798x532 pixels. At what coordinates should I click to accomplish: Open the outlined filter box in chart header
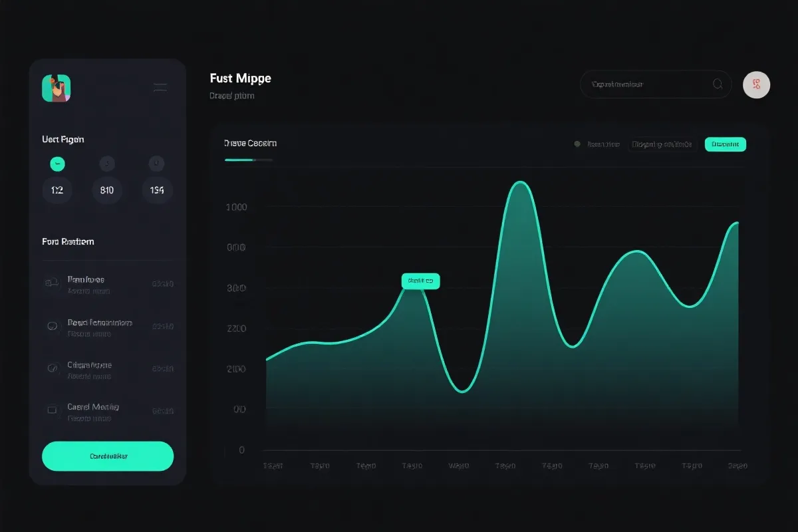[x=662, y=144]
